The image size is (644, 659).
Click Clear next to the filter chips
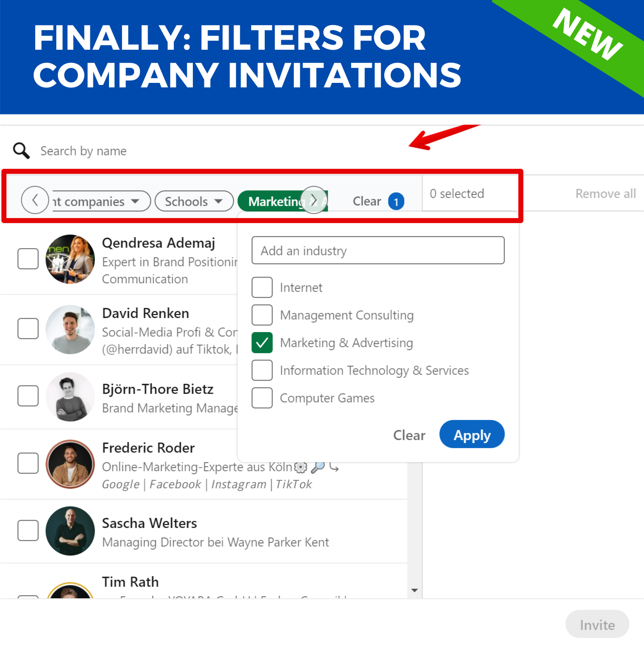point(367,201)
